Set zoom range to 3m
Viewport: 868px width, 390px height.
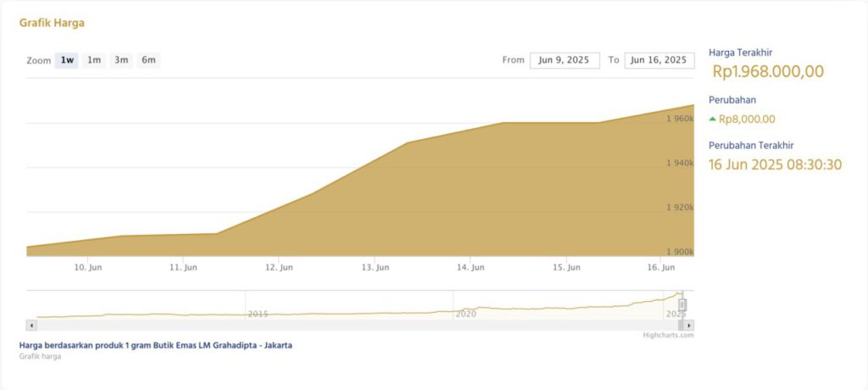coord(121,60)
